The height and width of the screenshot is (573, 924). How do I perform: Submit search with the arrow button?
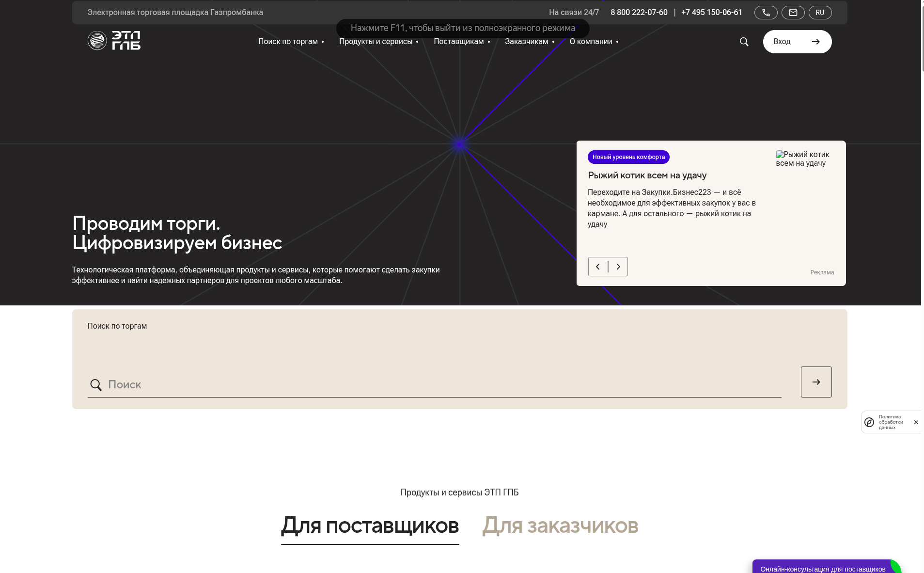pos(816,382)
